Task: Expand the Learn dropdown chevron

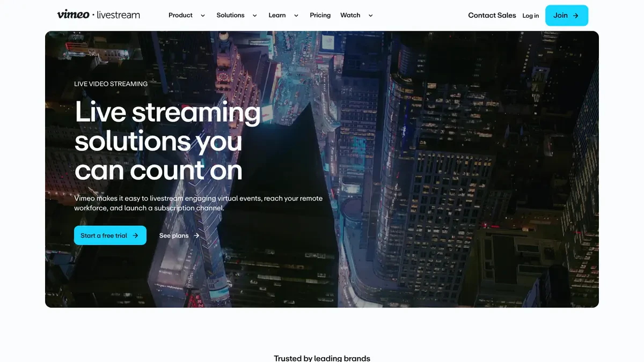Action: coord(296,16)
